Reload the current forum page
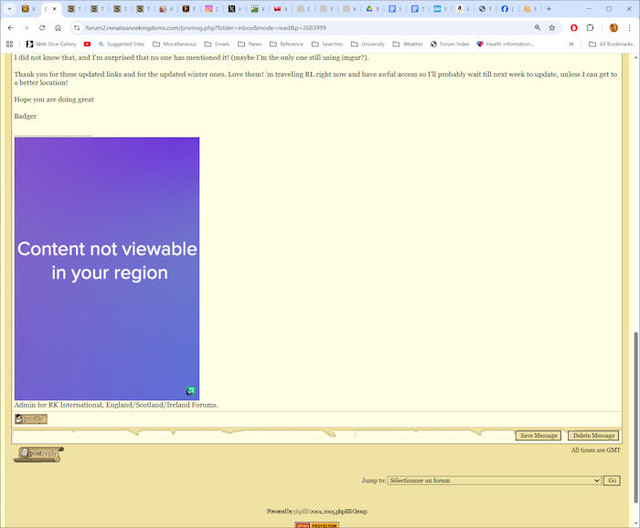640x528 pixels. [42, 28]
